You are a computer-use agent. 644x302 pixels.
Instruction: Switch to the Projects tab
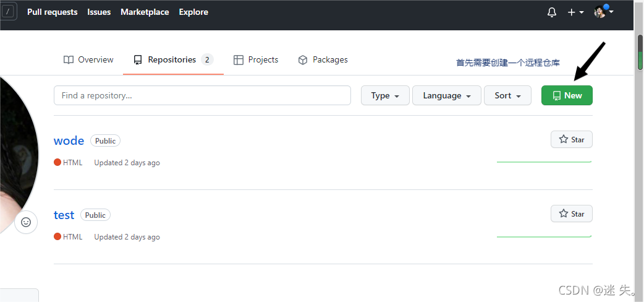tap(255, 59)
